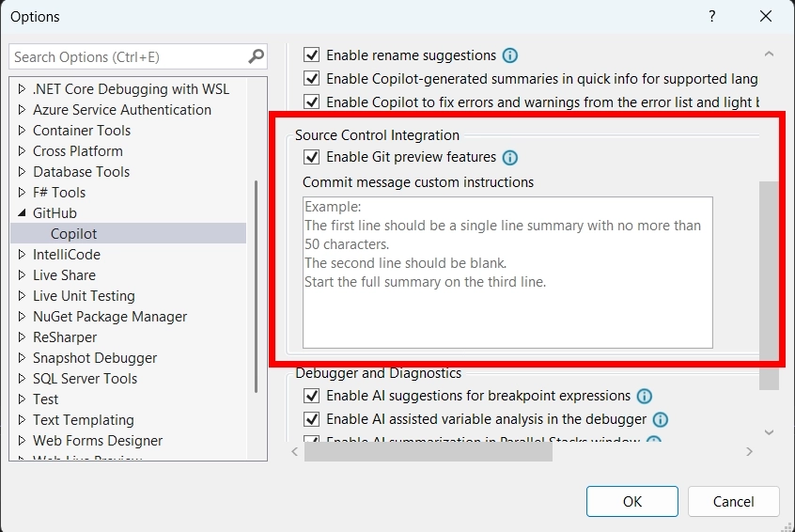Click the right arrow of horizontal scrollbar

[x=749, y=451]
